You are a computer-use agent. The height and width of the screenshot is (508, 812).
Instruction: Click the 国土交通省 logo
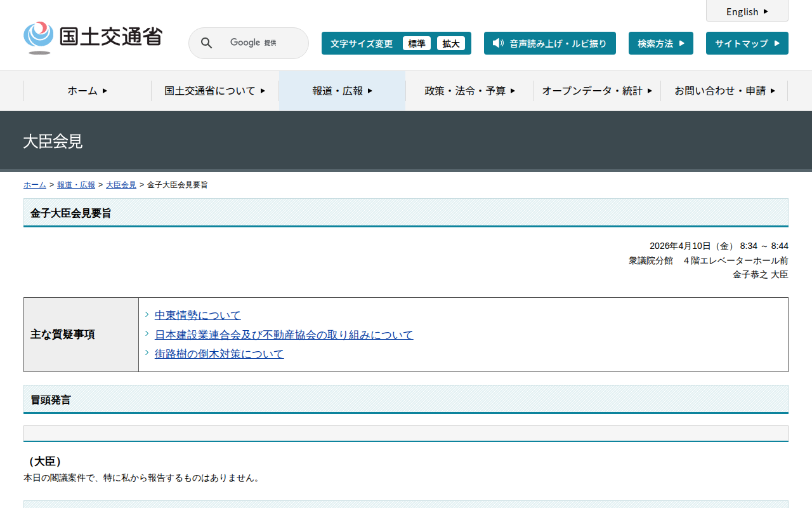(93, 37)
